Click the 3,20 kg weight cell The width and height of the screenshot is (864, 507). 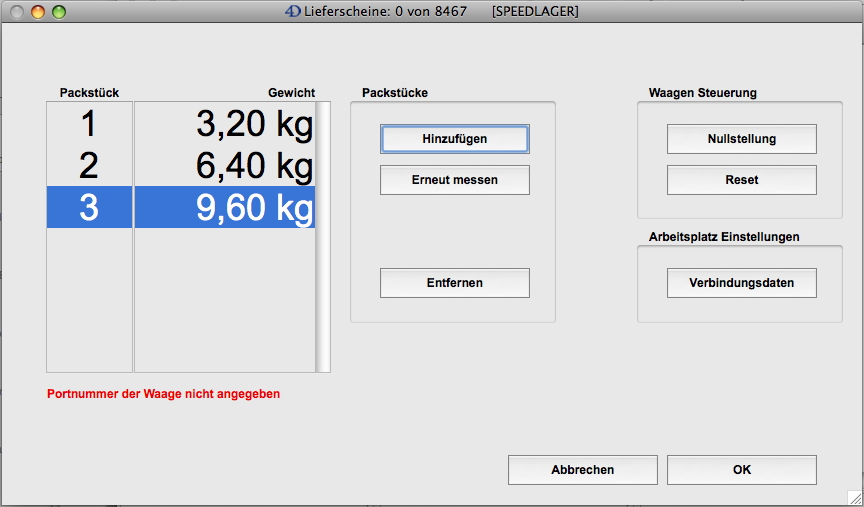click(x=225, y=124)
